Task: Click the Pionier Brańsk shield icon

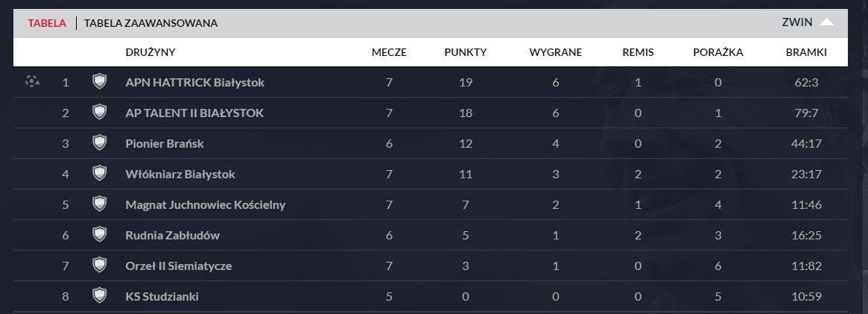Action: coord(99,143)
